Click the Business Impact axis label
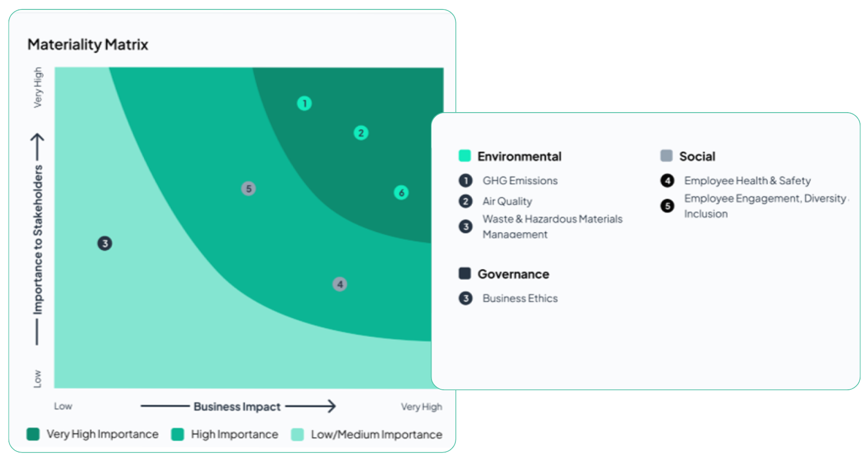The width and height of the screenshot is (868, 458). 238,406
